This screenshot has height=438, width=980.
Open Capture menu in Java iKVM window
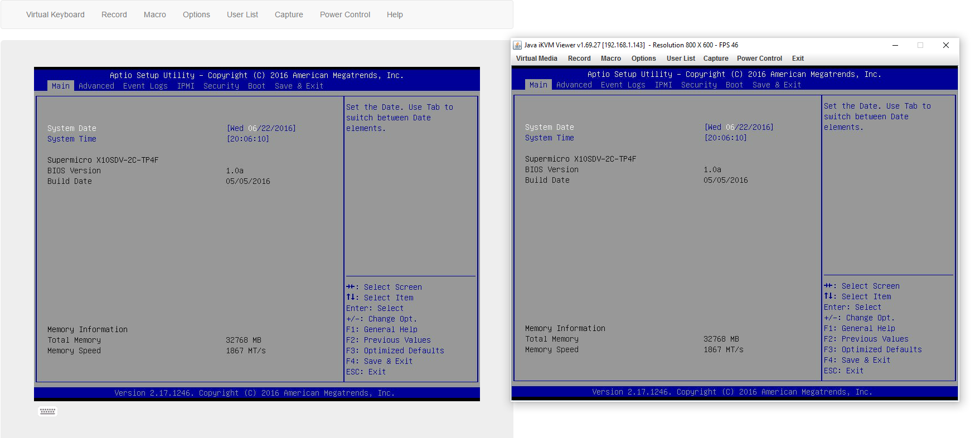coord(715,59)
